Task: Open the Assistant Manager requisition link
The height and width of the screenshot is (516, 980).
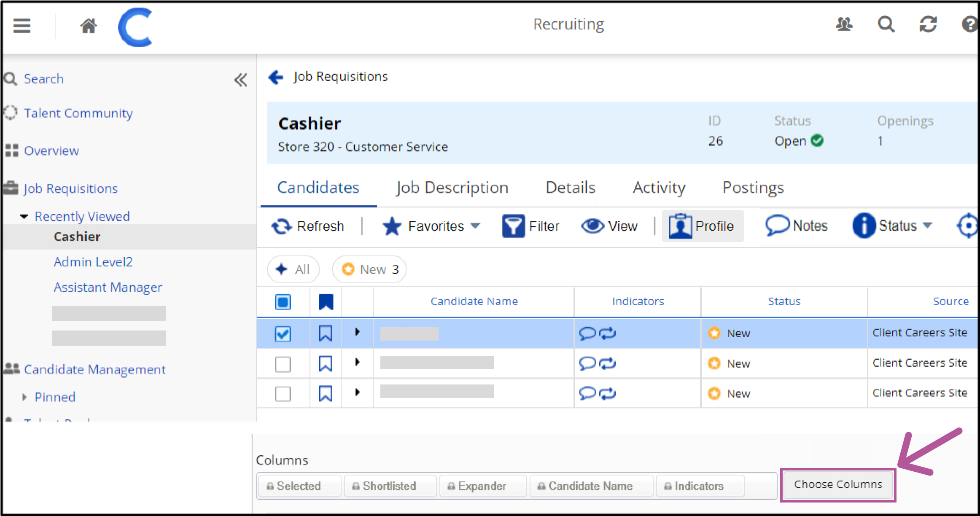Action: coord(108,288)
